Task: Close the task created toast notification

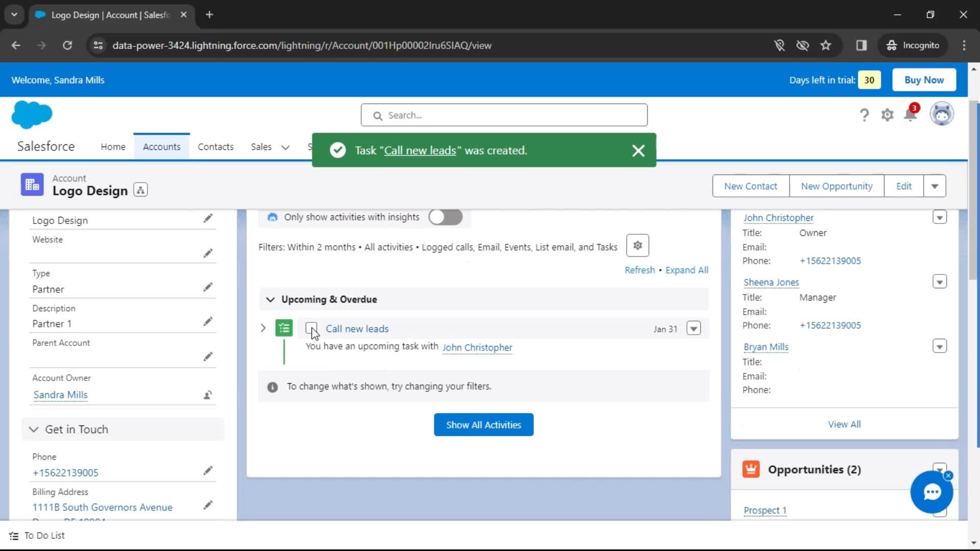Action: click(638, 151)
